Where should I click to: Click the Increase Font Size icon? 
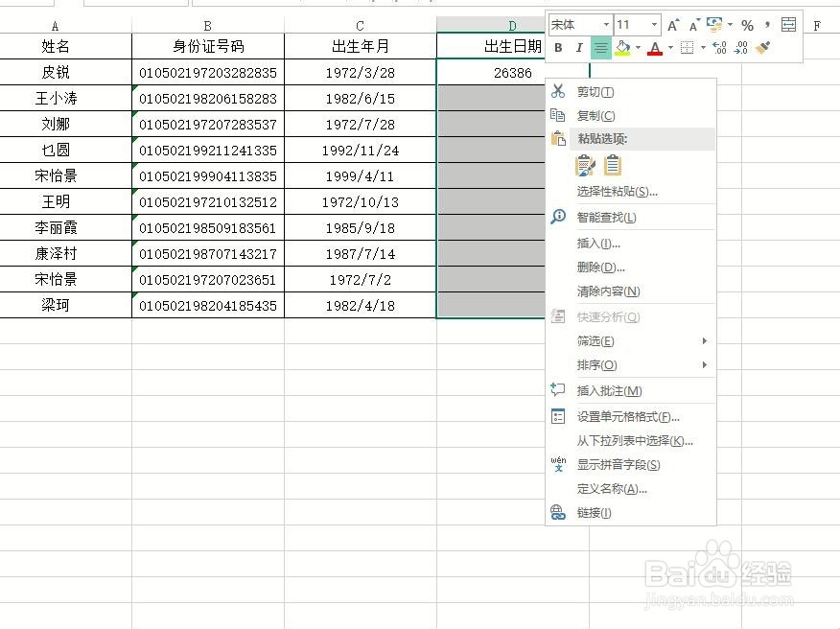click(x=673, y=26)
